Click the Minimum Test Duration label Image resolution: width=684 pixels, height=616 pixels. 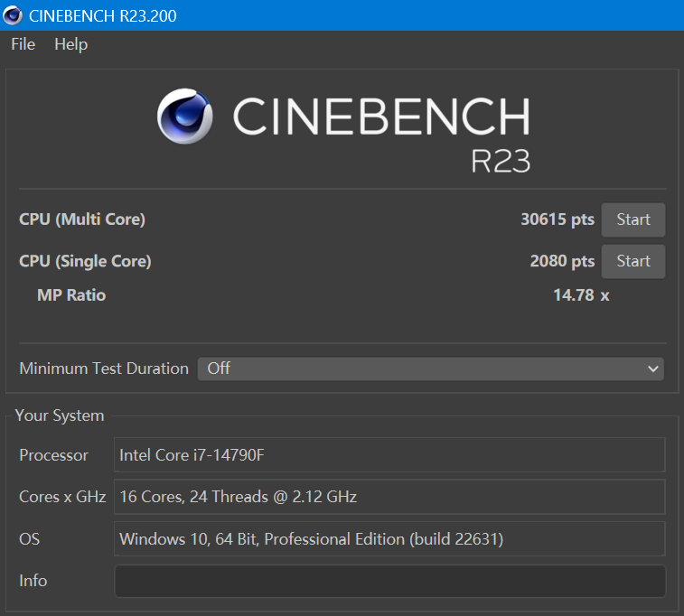pyautogui.click(x=104, y=369)
